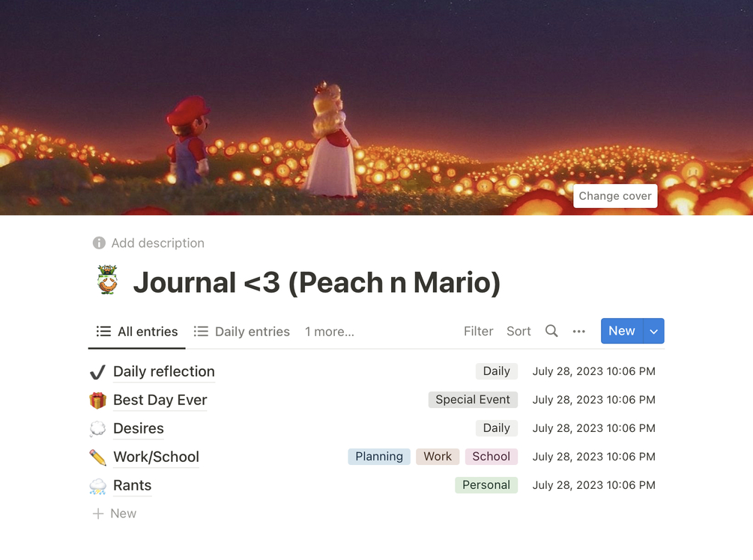Click the Change cover button

pyautogui.click(x=614, y=196)
